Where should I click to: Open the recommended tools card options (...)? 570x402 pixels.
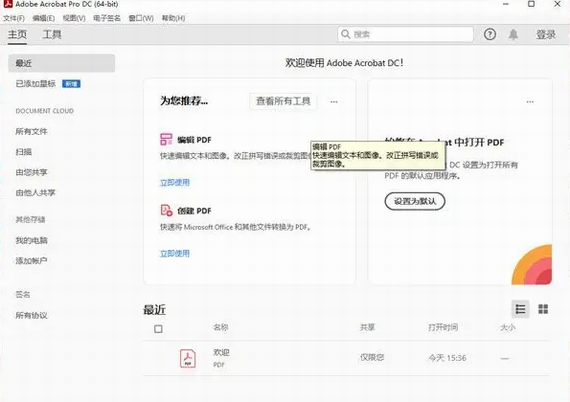pyautogui.click(x=334, y=102)
